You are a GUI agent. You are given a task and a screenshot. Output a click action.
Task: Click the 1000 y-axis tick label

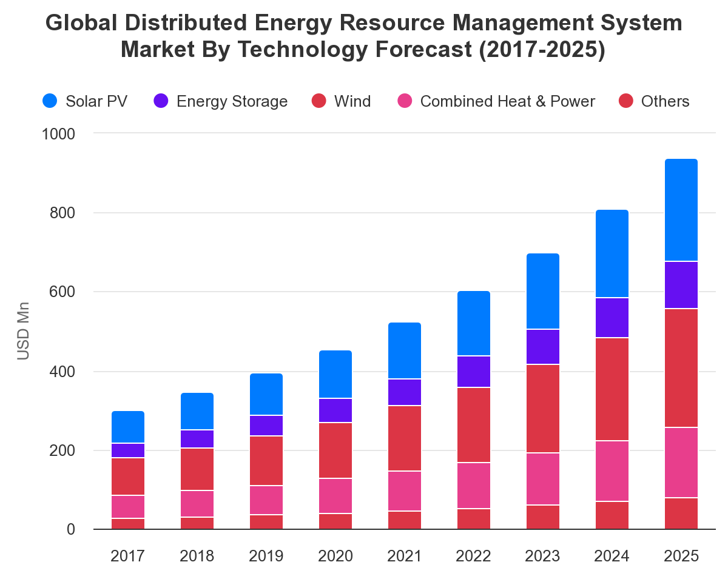(x=58, y=133)
